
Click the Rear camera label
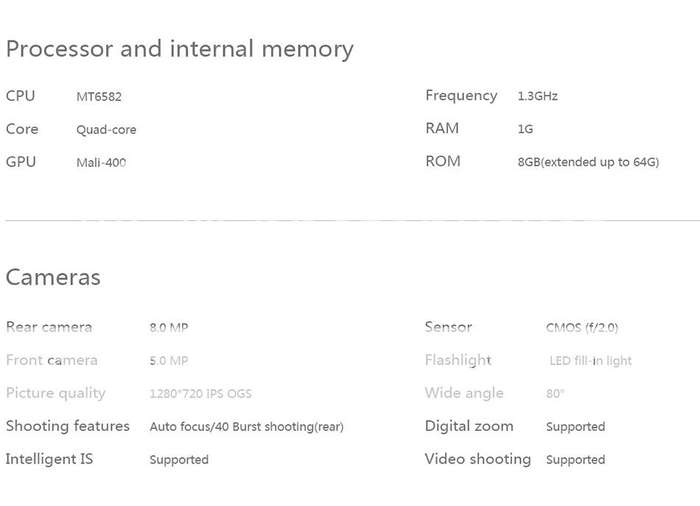pyautogui.click(x=49, y=327)
